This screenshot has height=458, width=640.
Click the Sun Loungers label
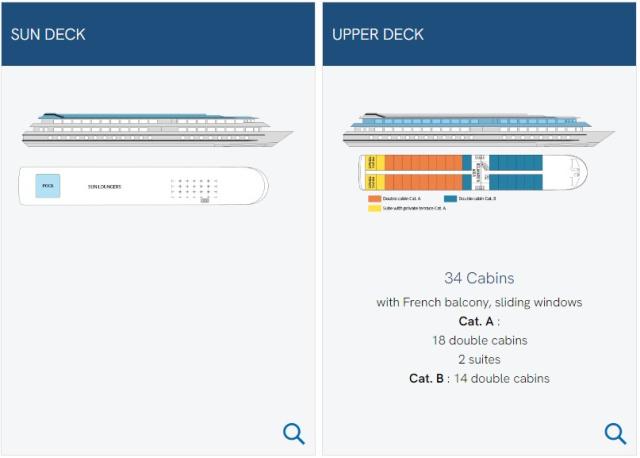tap(104, 187)
